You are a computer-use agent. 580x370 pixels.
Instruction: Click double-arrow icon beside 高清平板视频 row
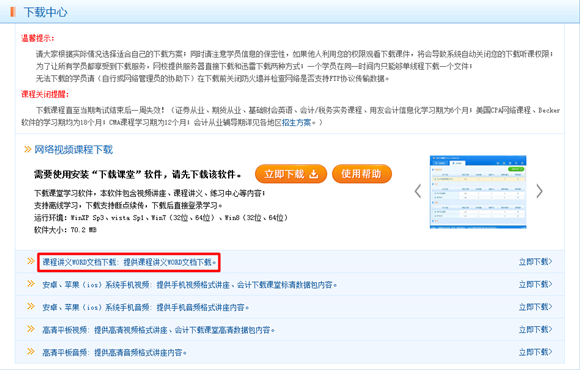(31, 329)
